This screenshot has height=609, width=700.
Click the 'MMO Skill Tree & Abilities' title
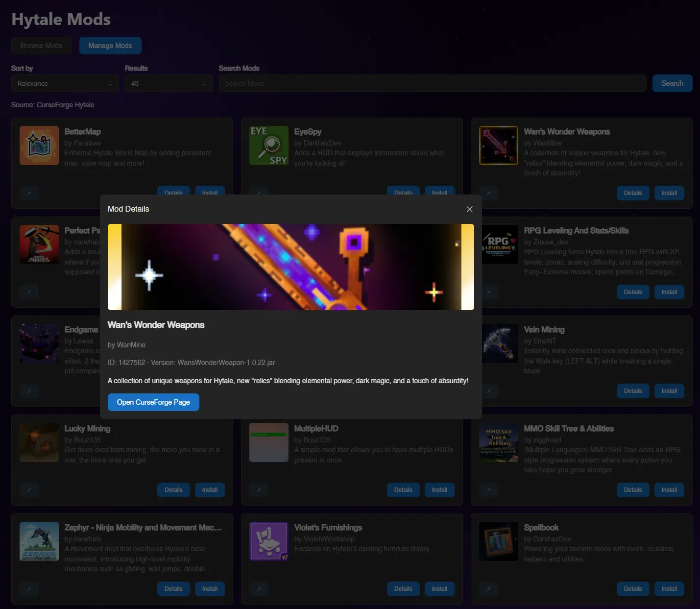569,429
